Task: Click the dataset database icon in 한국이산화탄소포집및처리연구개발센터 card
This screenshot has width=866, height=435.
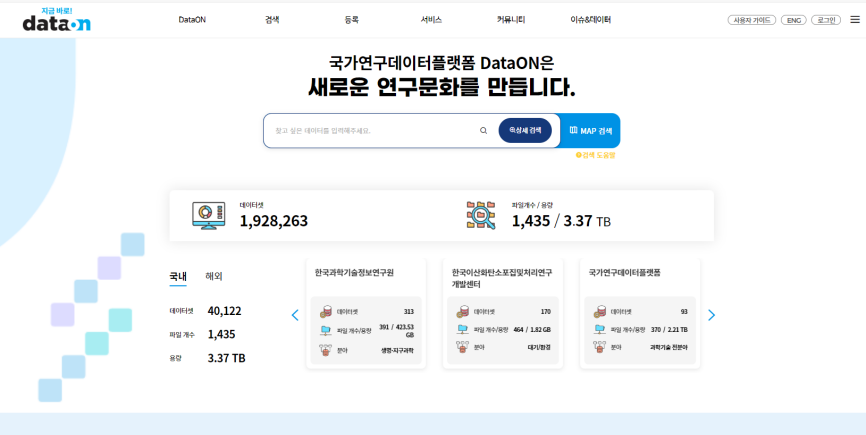Action: 462,311
